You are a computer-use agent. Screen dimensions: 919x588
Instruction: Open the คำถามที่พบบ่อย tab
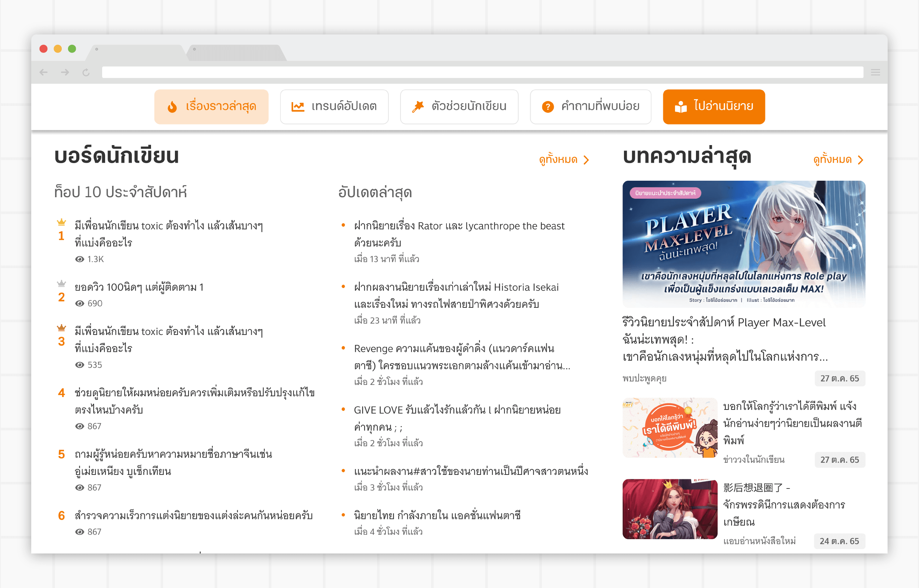(x=590, y=107)
